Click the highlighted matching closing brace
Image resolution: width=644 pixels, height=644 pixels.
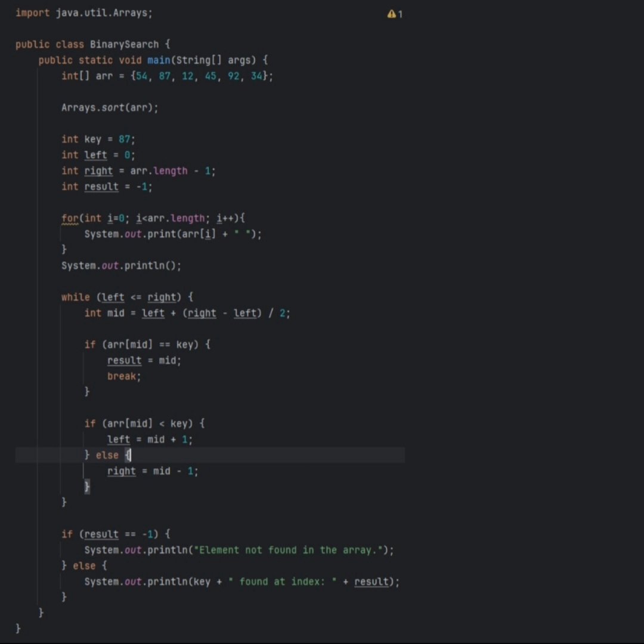86,487
